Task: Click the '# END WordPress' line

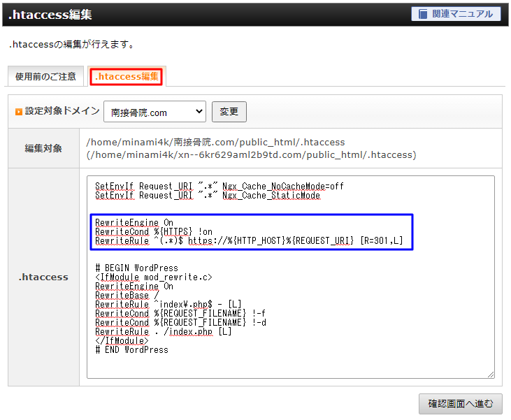Action: 132,350
